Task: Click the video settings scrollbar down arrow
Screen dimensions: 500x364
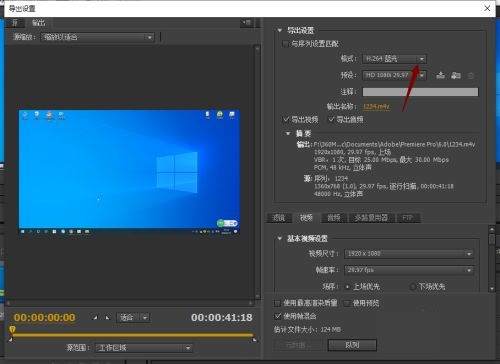Action: (x=492, y=289)
